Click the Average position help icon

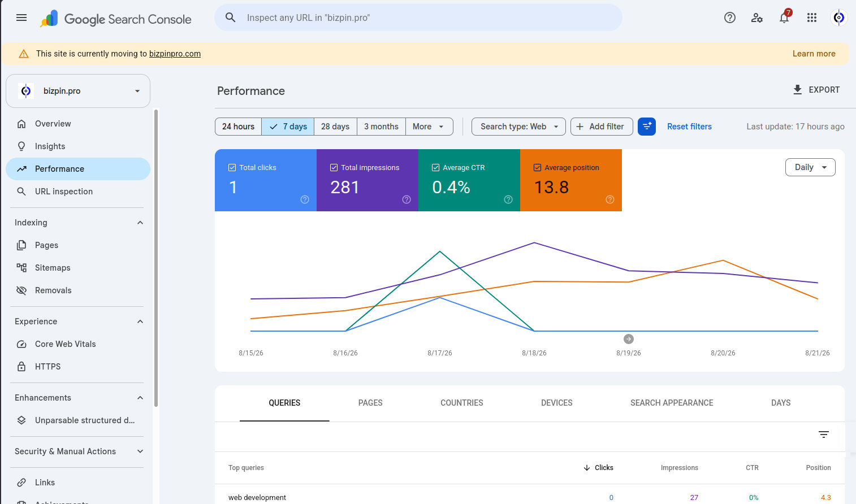pos(610,199)
